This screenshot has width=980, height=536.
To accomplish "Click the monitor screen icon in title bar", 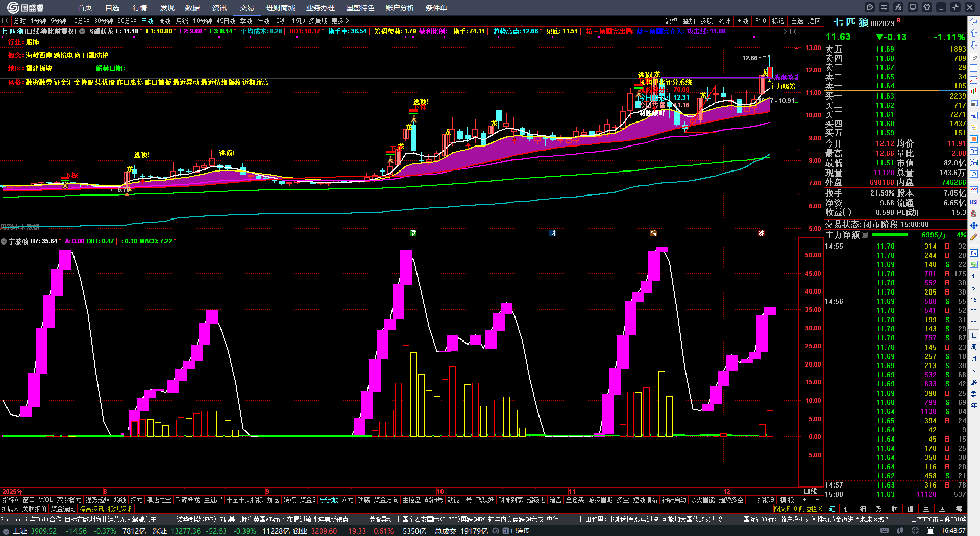I will pyautogui.click(x=913, y=7).
